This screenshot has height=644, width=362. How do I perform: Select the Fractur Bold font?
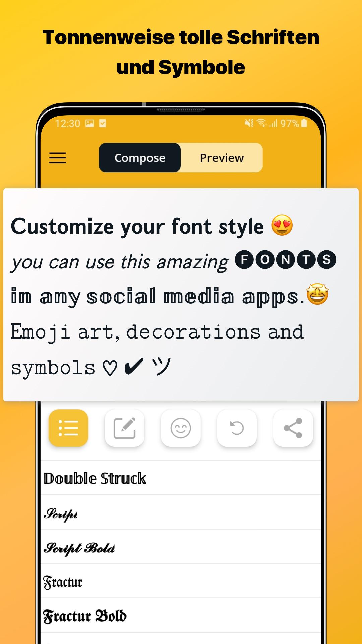pos(181,616)
